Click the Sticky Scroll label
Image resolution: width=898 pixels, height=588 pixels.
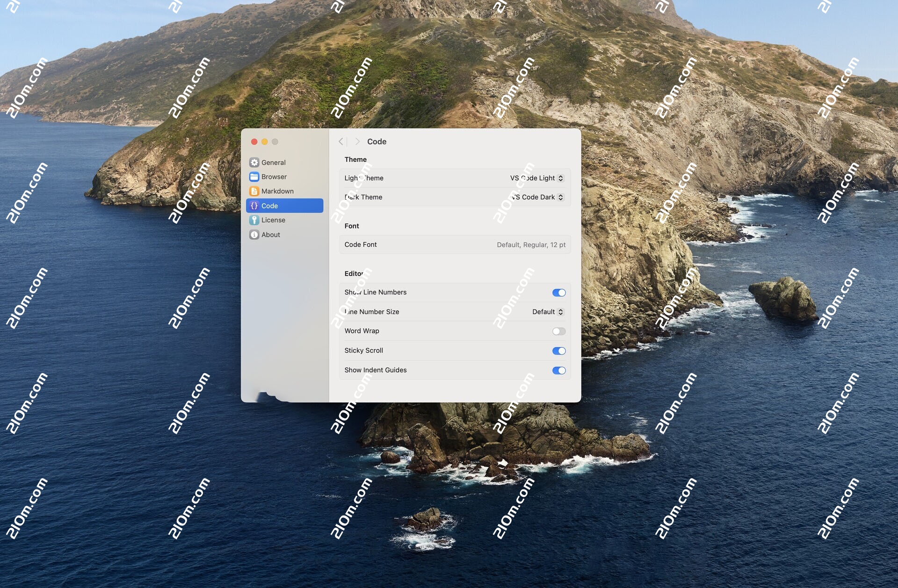coord(364,351)
